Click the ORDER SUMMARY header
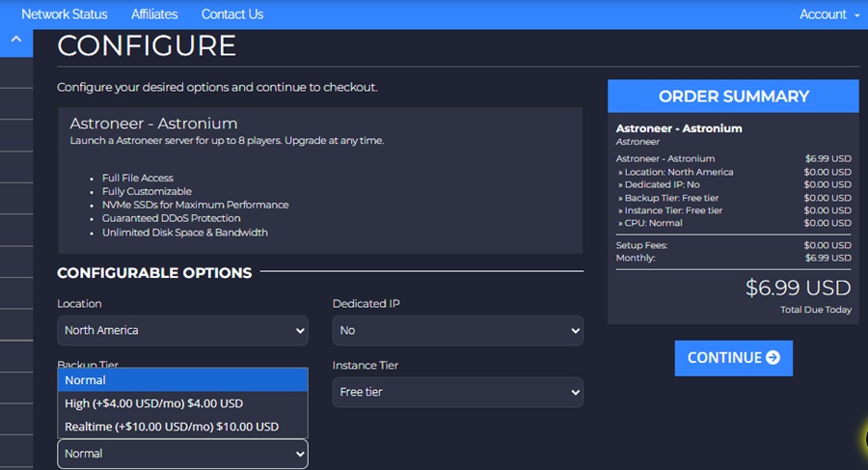The width and height of the screenshot is (868, 470). point(734,97)
